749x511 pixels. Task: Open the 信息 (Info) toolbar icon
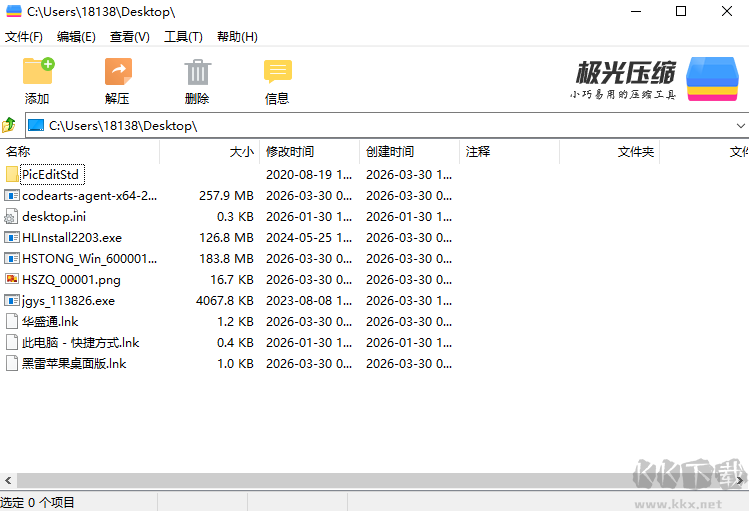coord(278,72)
